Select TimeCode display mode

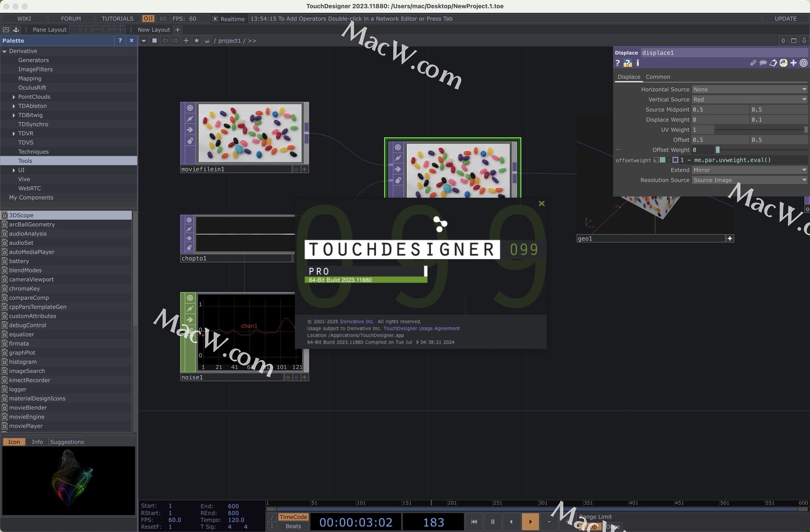(293, 517)
